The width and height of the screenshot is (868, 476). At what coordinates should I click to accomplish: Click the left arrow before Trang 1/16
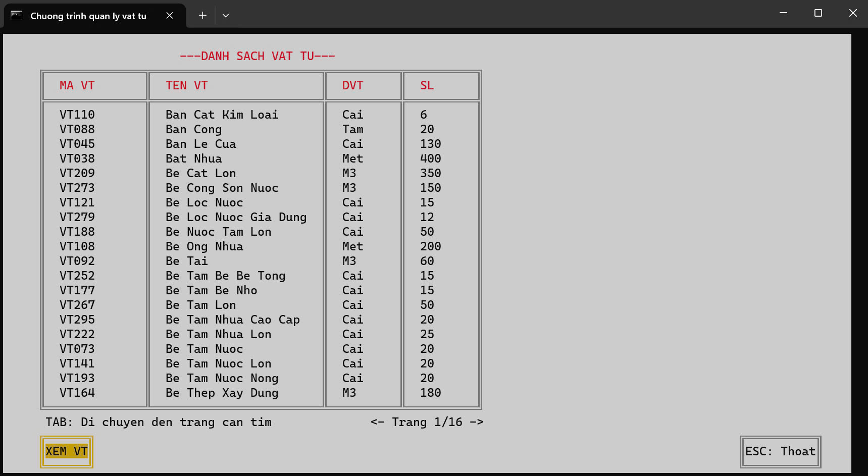[378, 422]
